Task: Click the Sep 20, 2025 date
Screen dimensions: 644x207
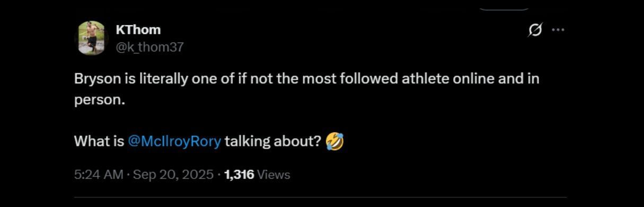Action: click(x=173, y=174)
